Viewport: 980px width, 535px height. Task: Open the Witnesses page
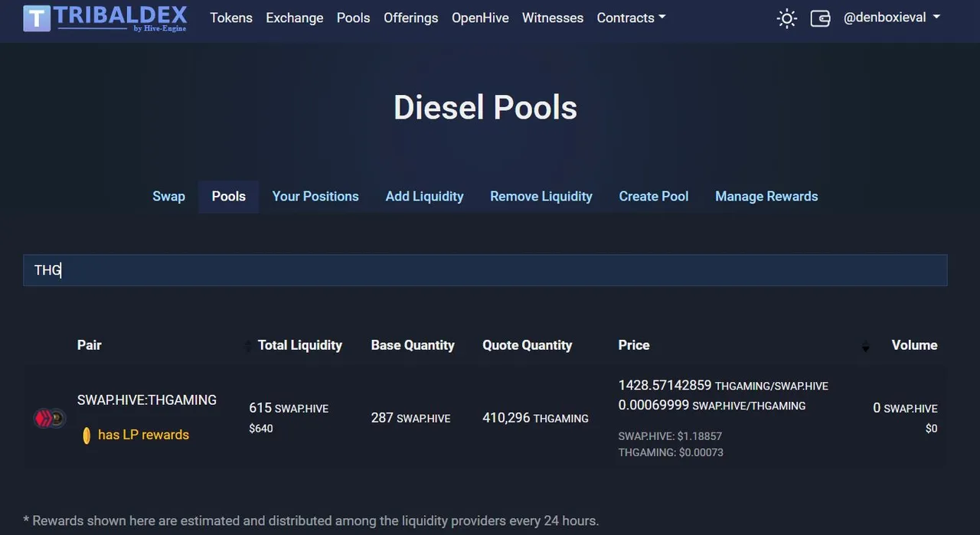click(x=553, y=18)
